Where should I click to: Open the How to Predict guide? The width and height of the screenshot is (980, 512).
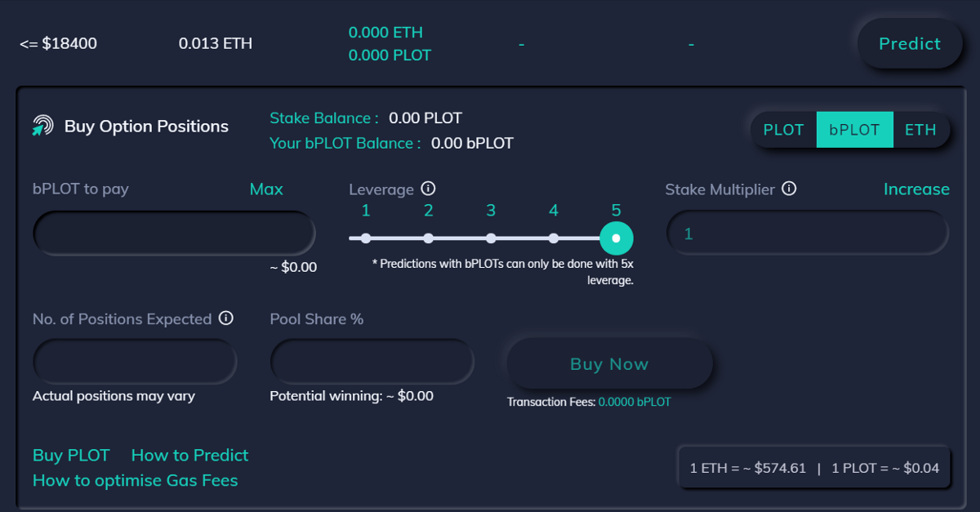189,455
